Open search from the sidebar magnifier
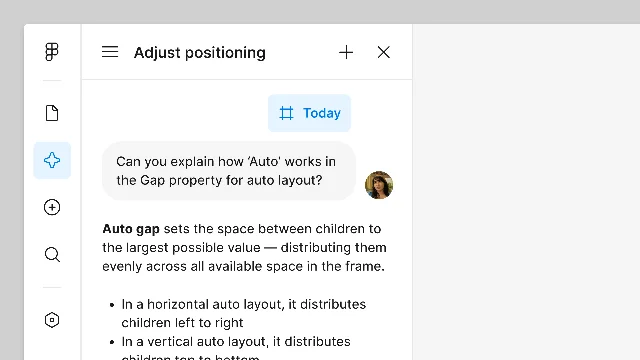Image resolution: width=640 pixels, height=360 pixels. pos(52,255)
